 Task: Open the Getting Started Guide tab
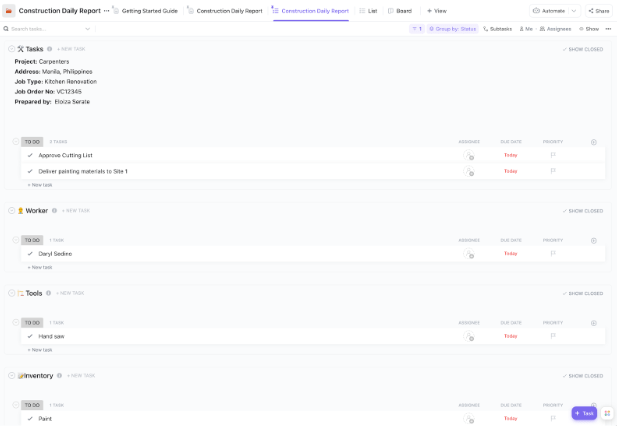pos(145,11)
